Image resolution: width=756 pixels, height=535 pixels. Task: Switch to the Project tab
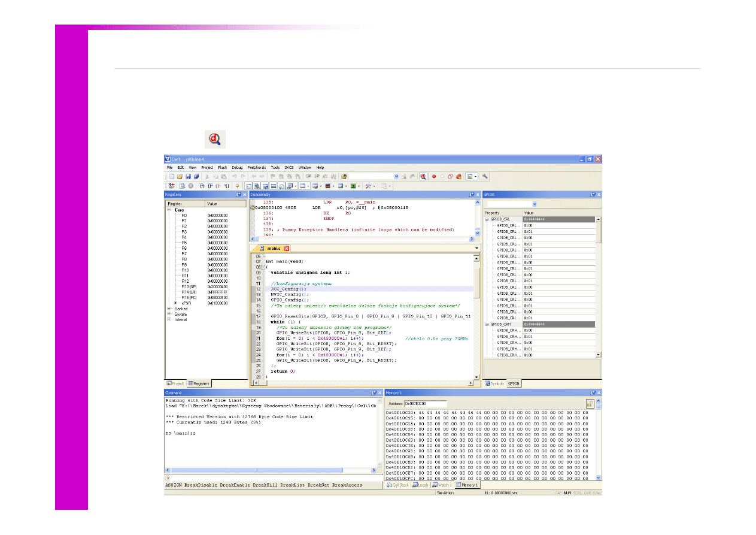(x=175, y=383)
